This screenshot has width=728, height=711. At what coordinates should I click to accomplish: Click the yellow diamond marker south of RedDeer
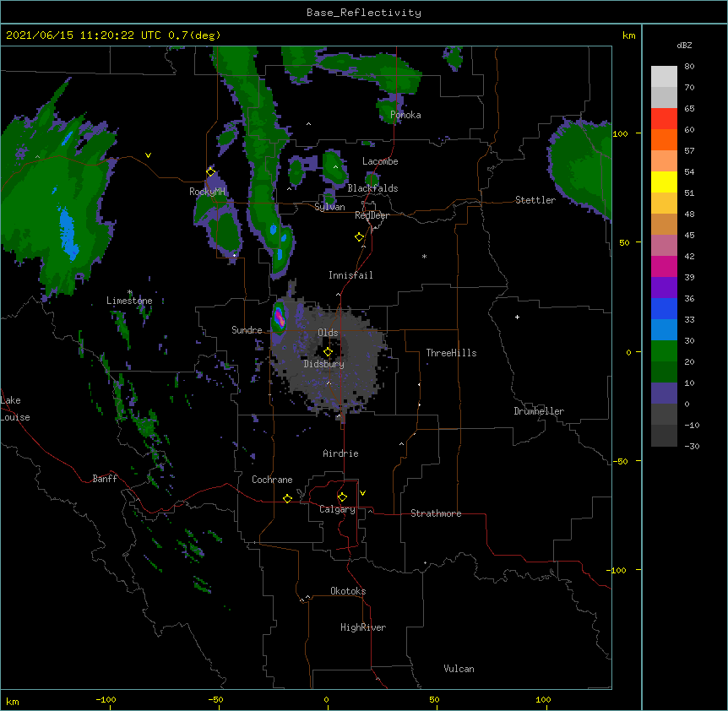(359, 237)
